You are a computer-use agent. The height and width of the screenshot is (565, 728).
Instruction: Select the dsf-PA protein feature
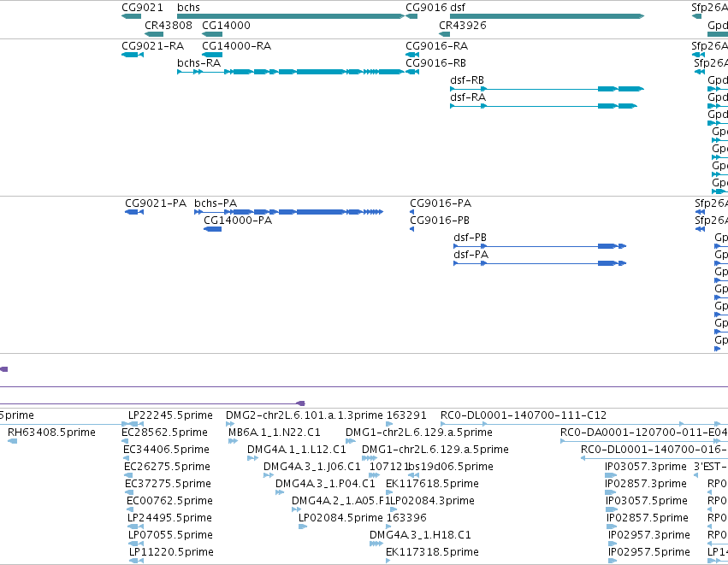pos(540,263)
